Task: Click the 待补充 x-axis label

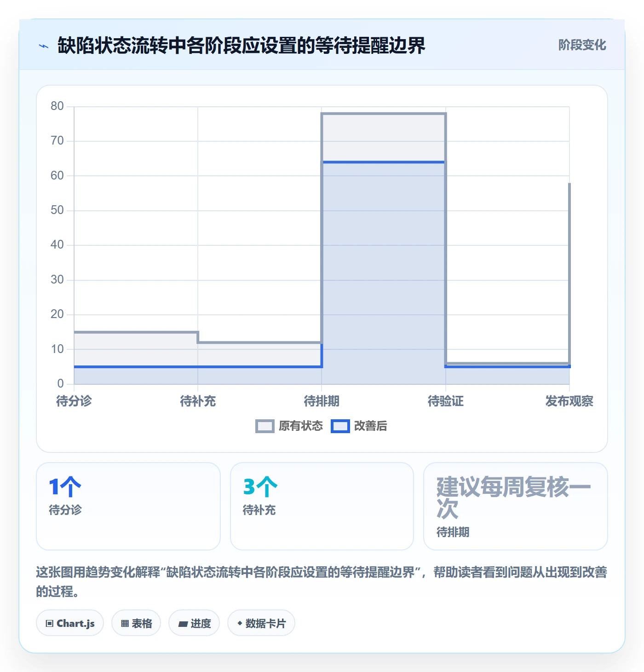Action: point(198,401)
